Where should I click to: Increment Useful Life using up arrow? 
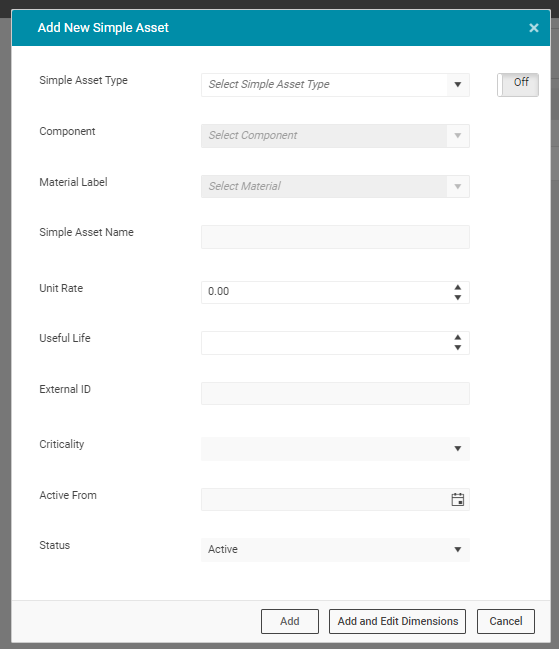pyautogui.click(x=458, y=337)
